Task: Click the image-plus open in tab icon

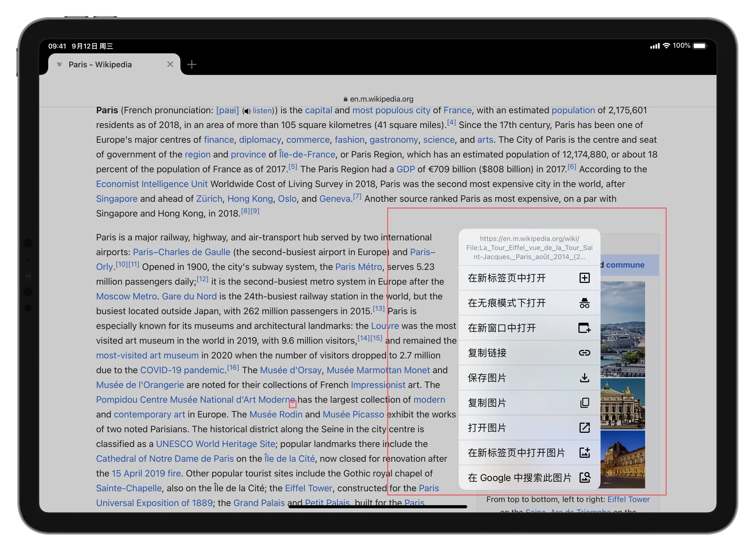Action: [x=584, y=453]
